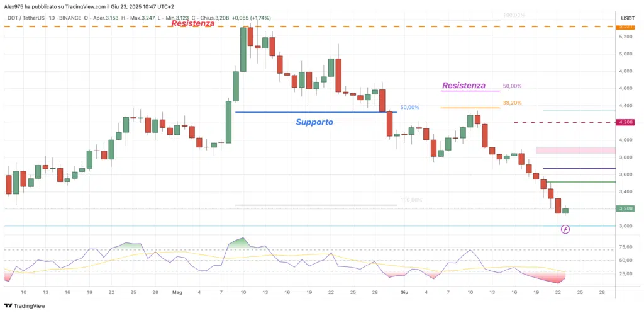644x313 pixels.
Task: Select the blue 'Supporto' text label
Action: click(x=314, y=122)
